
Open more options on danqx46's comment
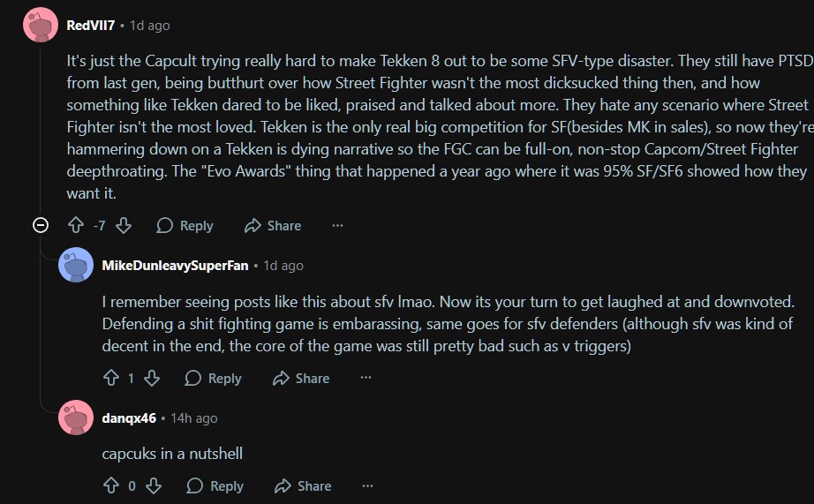367,485
